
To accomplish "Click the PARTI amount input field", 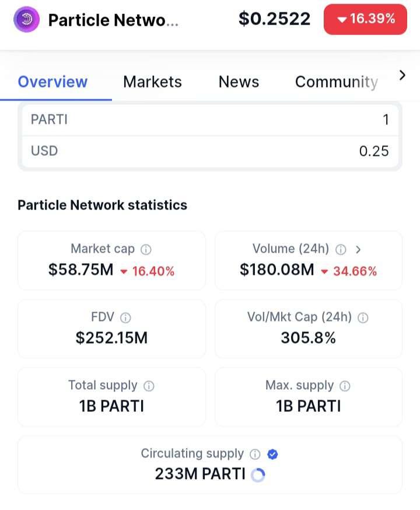I will click(x=210, y=120).
